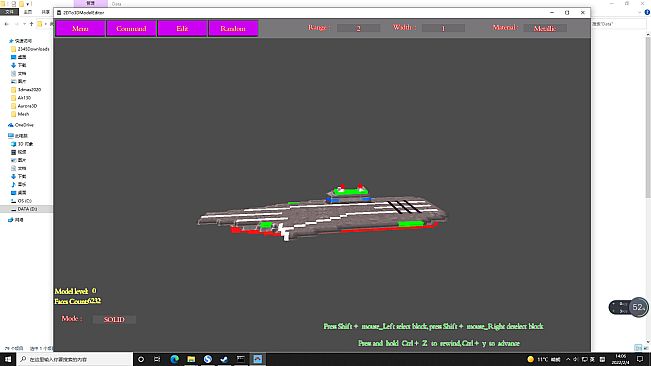This screenshot has height=366, width=651.
Task: Click Explorer up-directory arrow
Action: point(31,24)
